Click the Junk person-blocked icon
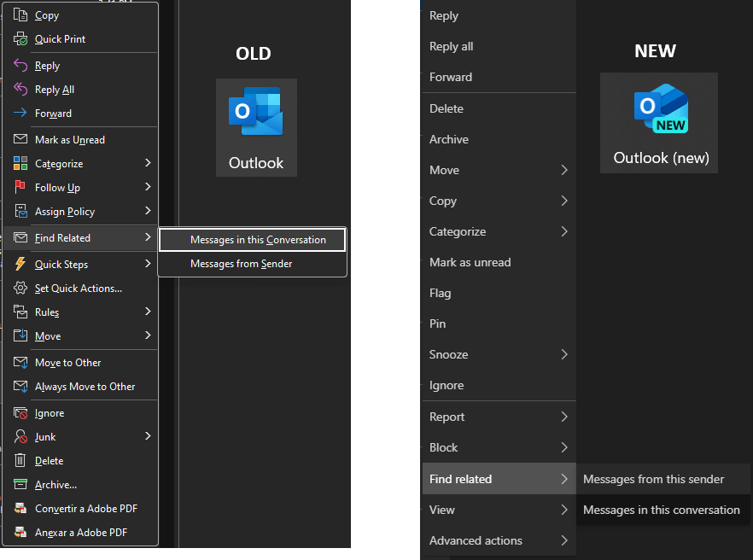The width and height of the screenshot is (753, 560). pos(20,436)
